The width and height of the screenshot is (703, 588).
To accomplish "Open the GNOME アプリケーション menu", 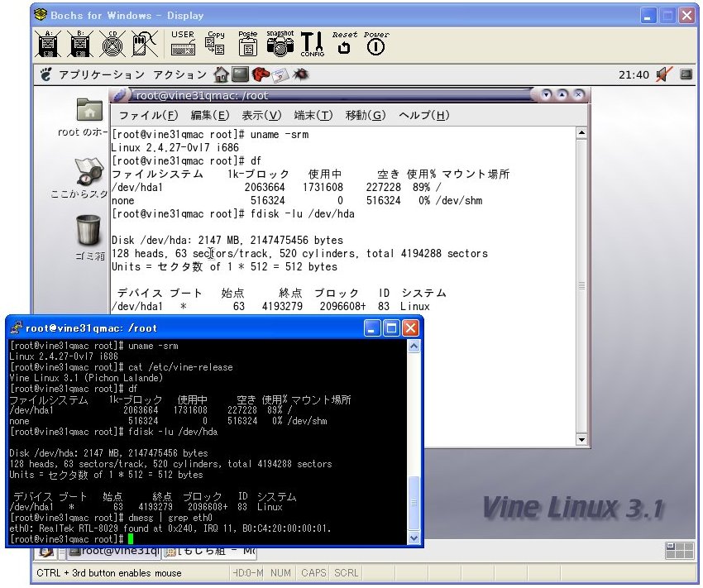I will coord(102,74).
